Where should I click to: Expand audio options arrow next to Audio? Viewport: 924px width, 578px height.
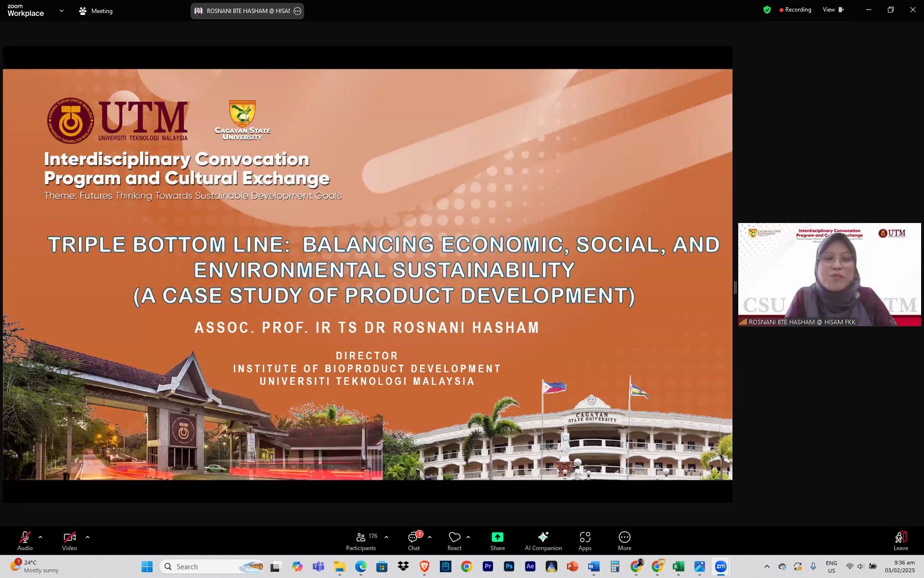[40, 537]
